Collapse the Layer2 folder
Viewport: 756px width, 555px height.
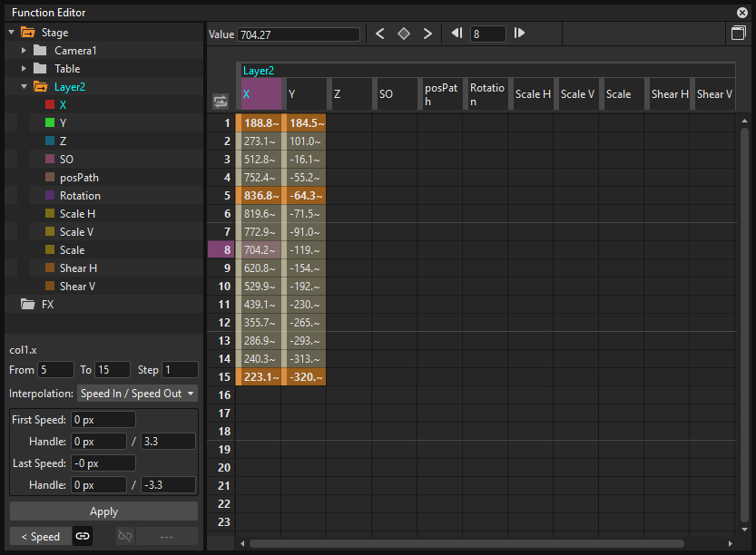[x=25, y=87]
